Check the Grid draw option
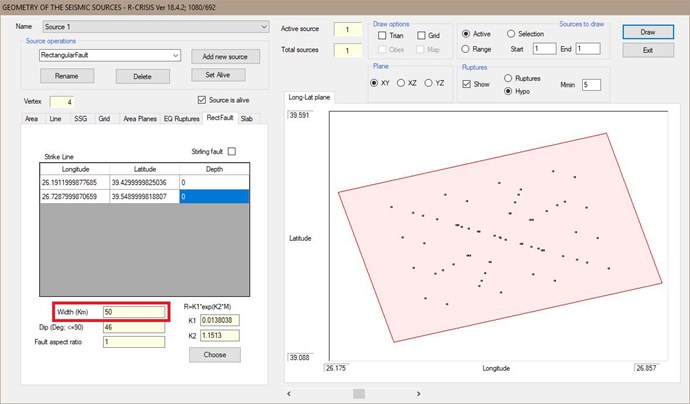Viewport: 690px width, 404px height. click(422, 35)
